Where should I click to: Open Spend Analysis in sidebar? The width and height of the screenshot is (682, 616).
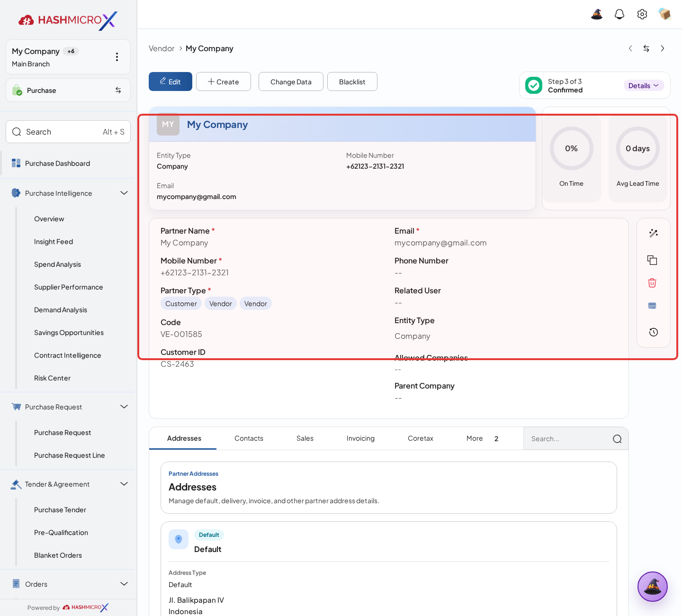coord(57,264)
